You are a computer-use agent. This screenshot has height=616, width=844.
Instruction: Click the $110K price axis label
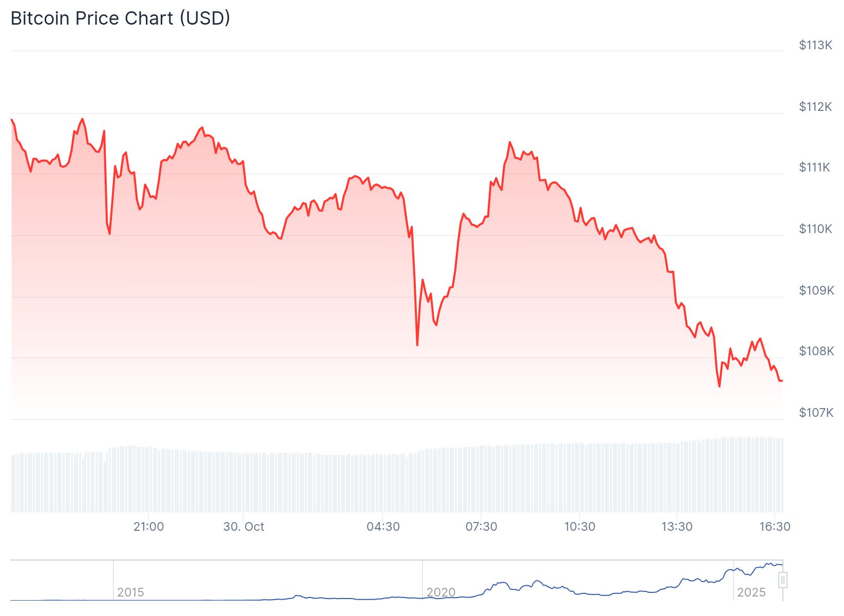tap(815, 229)
